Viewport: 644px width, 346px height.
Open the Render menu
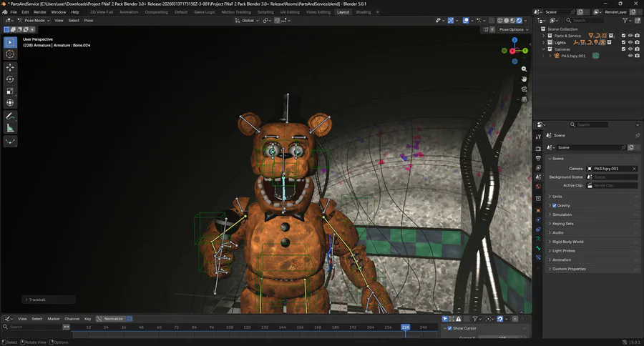(x=40, y=12)
